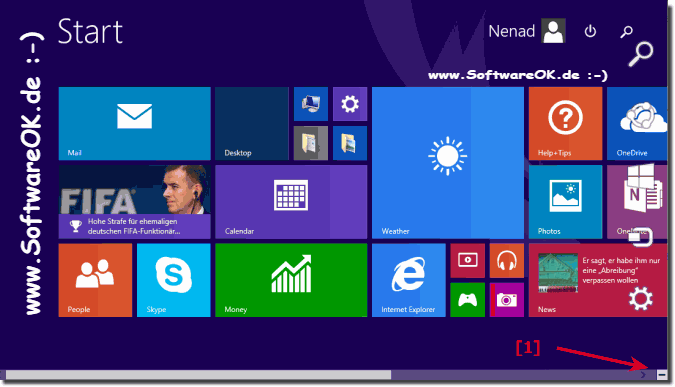Click the user account picture avatar
The width and height of the screenshot is (675, 387).
tap(553, 31)
